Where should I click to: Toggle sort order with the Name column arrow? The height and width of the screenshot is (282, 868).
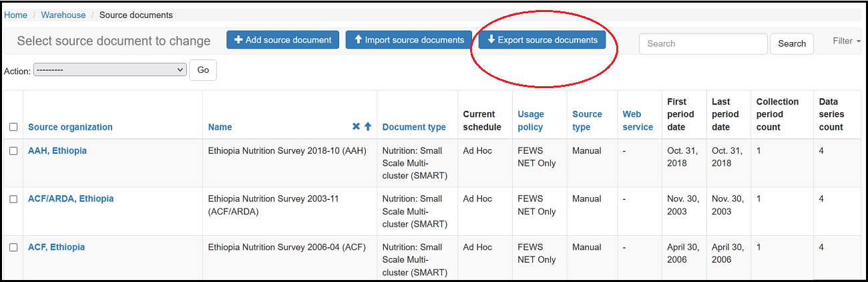(367, 127)
